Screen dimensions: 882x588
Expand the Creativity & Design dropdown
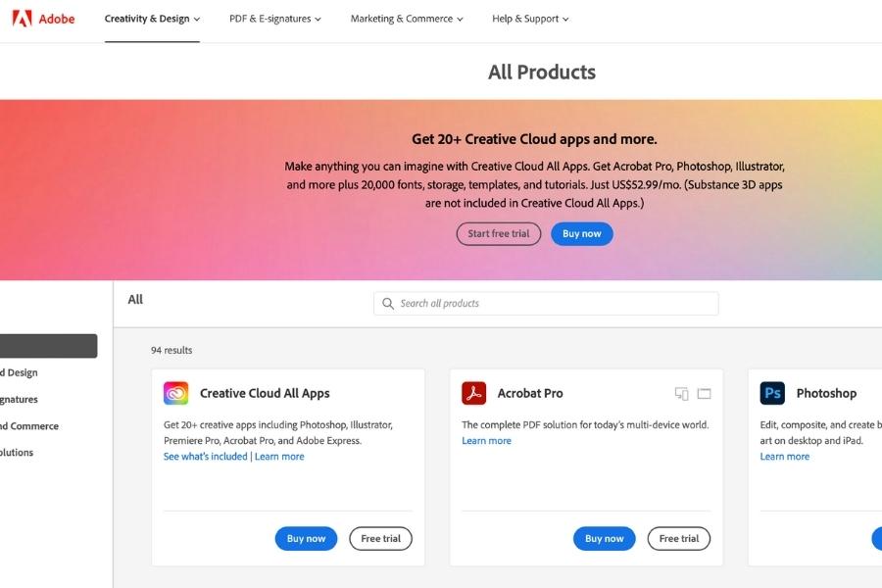point(152,18)
